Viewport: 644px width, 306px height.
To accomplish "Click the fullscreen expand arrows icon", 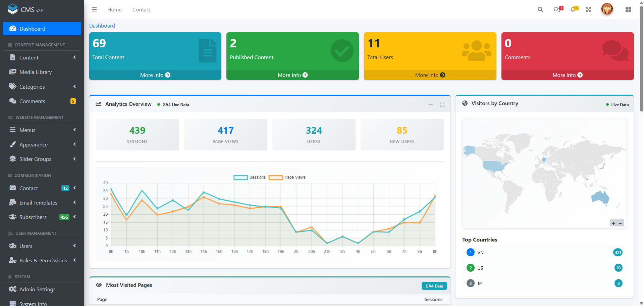I will (588, 9).
